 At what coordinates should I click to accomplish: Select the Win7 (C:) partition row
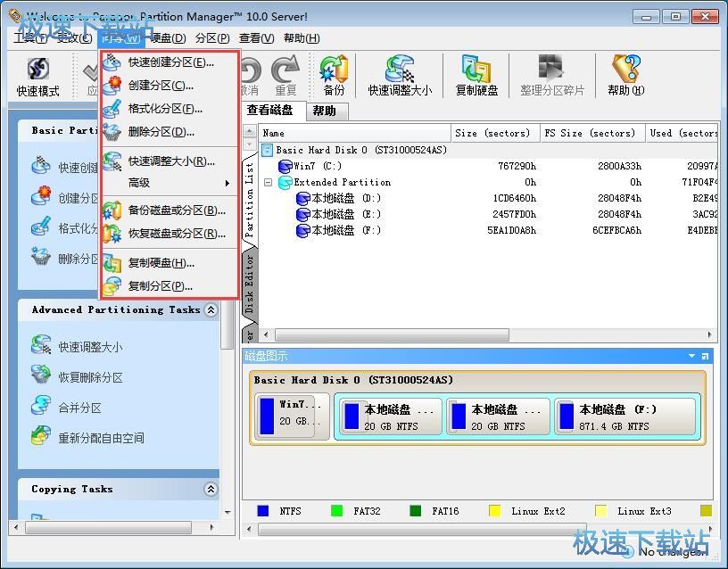pos(488,166)
